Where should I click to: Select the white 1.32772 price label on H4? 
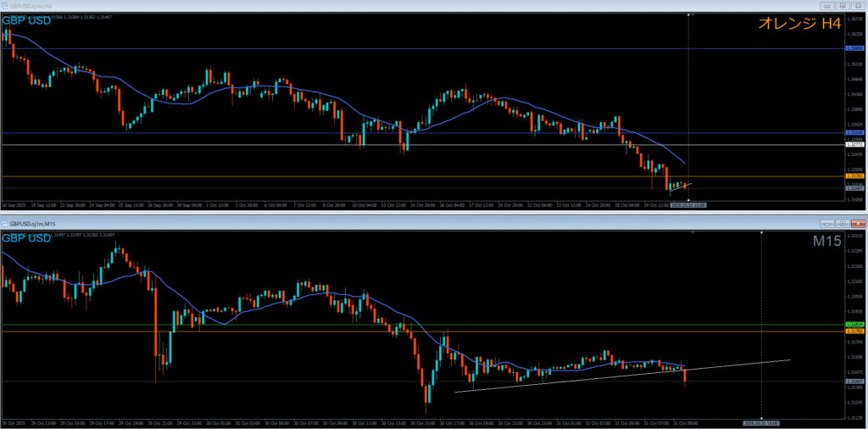tap(854, 145)
